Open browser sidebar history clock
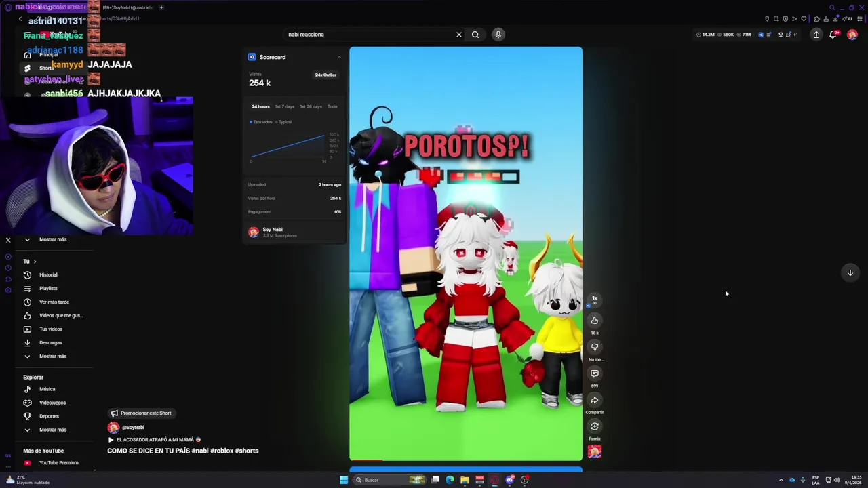 coord(8,268)
